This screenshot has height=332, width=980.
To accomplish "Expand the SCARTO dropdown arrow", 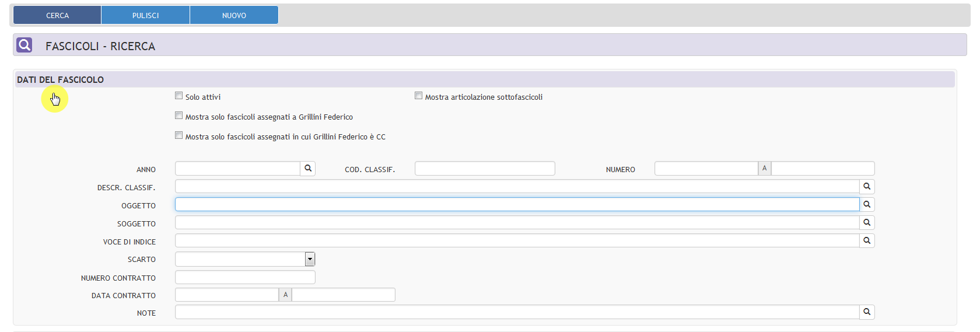I will click(310, 259).
